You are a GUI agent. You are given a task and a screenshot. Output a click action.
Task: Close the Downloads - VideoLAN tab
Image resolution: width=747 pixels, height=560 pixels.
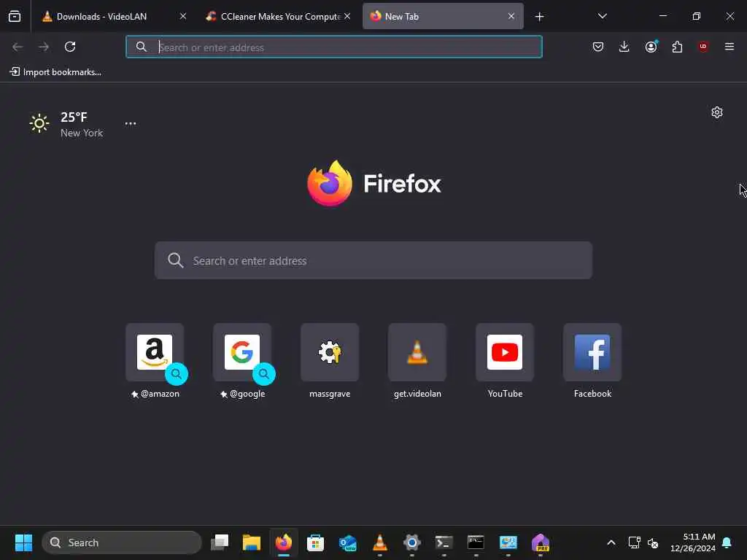coord(183,16)
